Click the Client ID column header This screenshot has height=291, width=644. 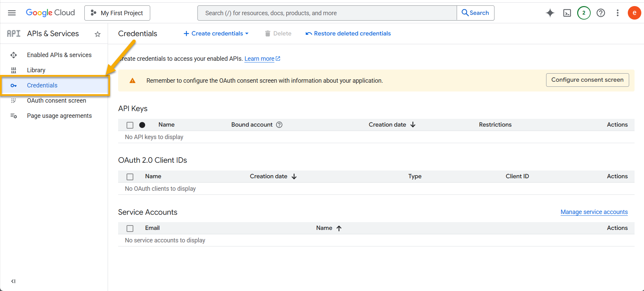[517, 176]
